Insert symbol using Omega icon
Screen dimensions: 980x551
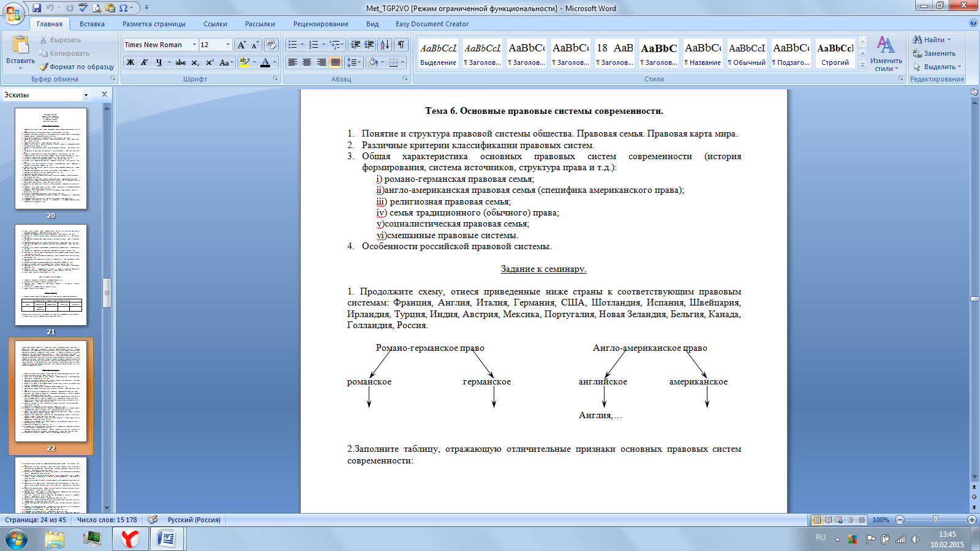(x=124, y=8)
